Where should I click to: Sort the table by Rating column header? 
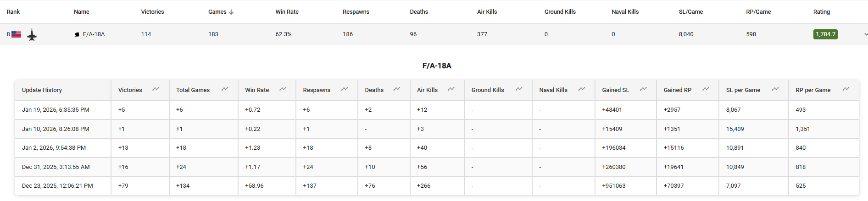click(x=821, y=12)
